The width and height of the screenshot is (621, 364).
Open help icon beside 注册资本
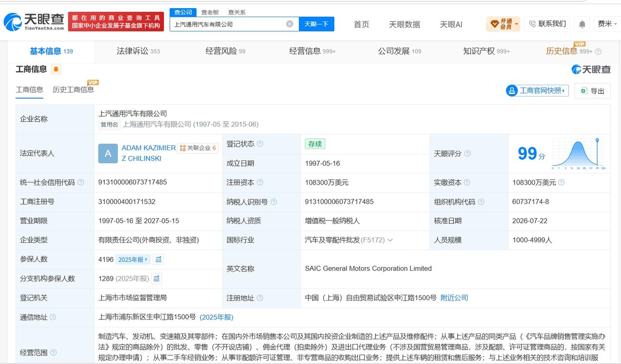260,182
